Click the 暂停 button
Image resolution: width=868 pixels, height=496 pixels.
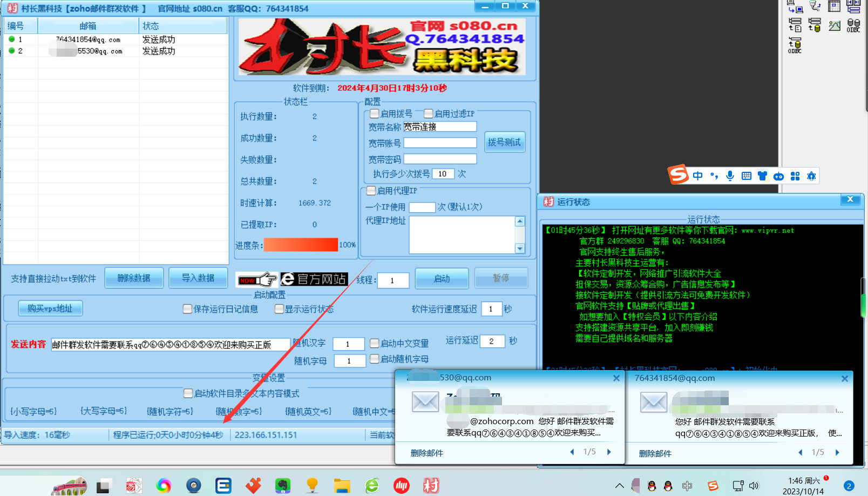point(501,278)
